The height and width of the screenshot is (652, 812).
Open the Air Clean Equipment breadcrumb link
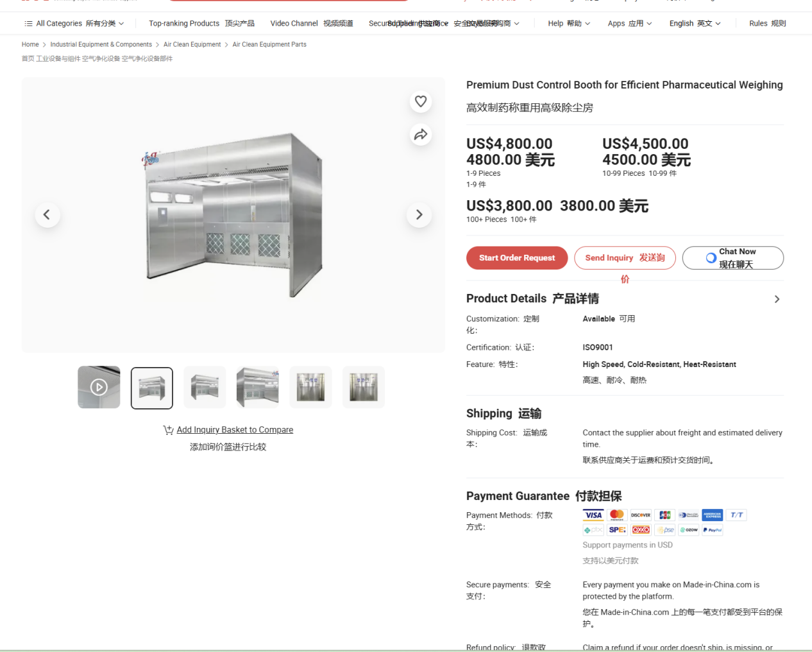pyautogui.click(x=192, y=44)
